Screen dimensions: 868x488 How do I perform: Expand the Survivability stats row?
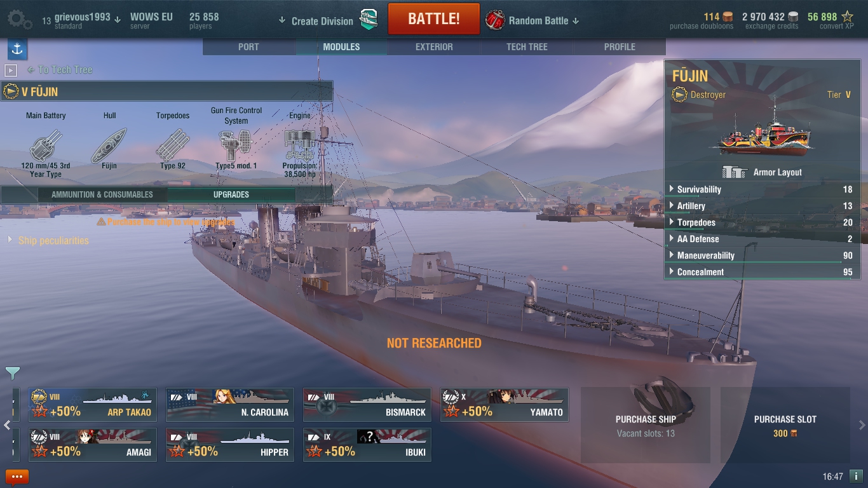762,189
